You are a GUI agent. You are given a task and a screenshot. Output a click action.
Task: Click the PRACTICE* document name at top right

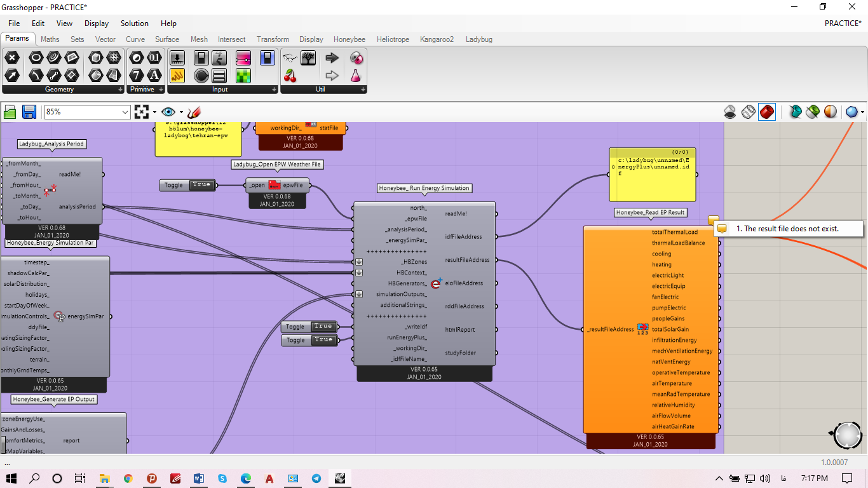point(843,24)
